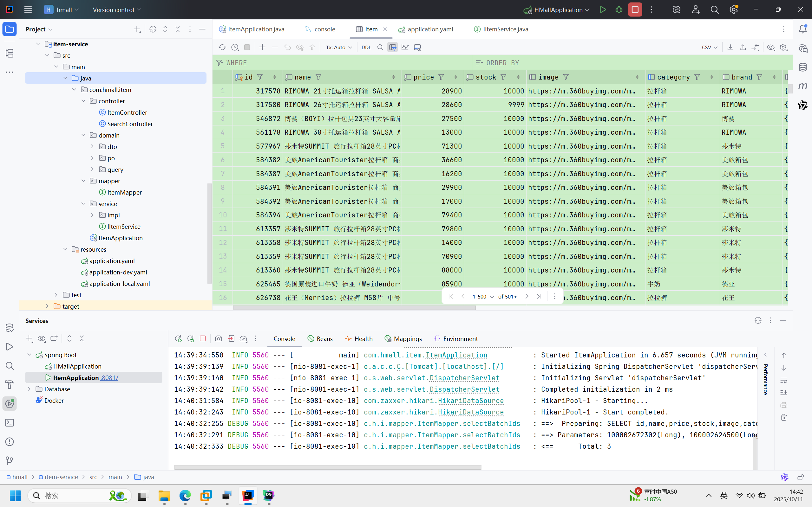Click the Add Row plus icon in the table toolbar
Viewport: 812px width, 507px height.
click(262, 47)
